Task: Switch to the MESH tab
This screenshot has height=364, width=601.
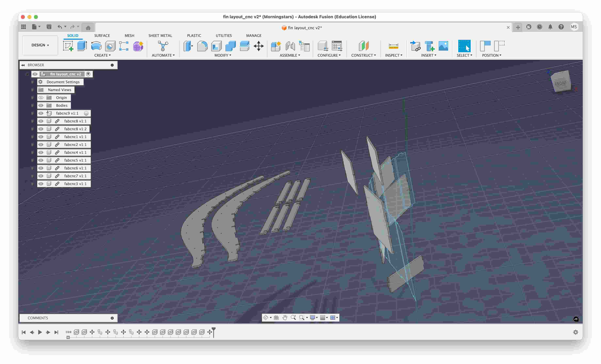Action: pyautogui.click(x=130, y=36)
